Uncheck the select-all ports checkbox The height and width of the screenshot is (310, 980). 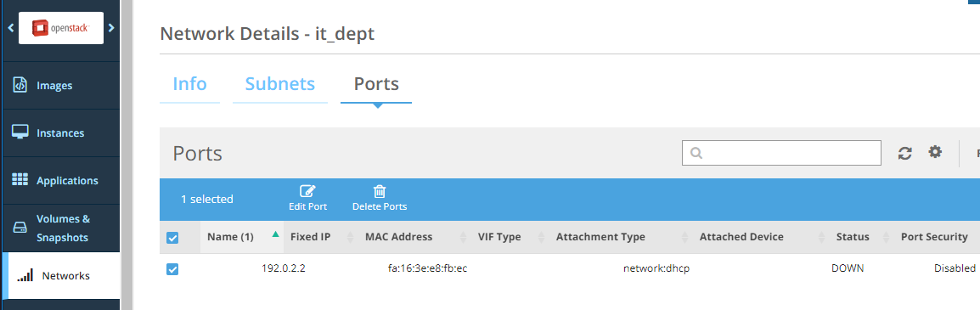172,238
